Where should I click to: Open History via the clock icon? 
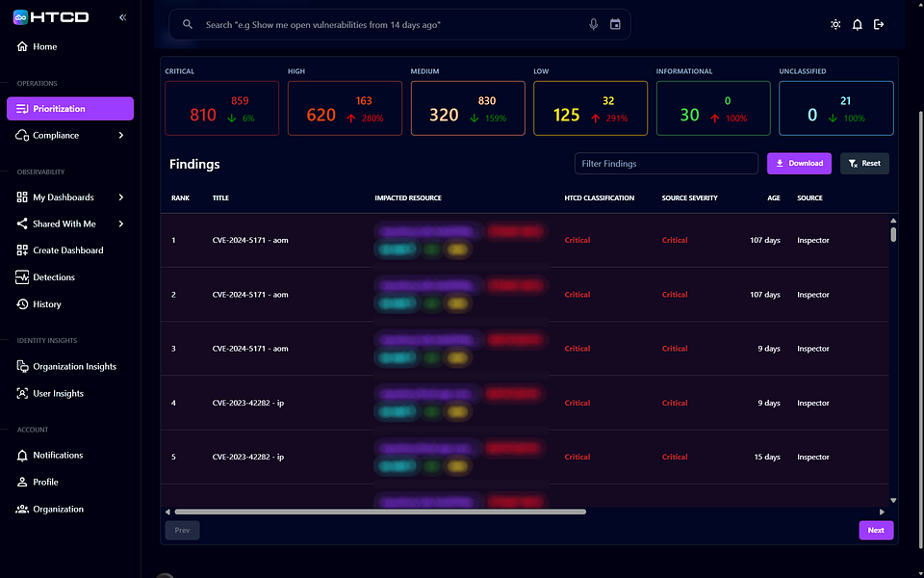(x=21, y=304)
